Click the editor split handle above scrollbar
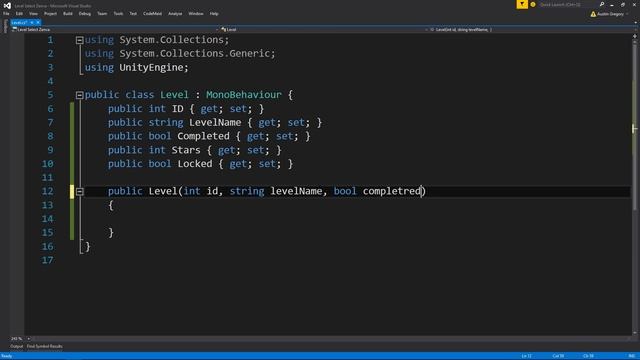 pos(635,36)
